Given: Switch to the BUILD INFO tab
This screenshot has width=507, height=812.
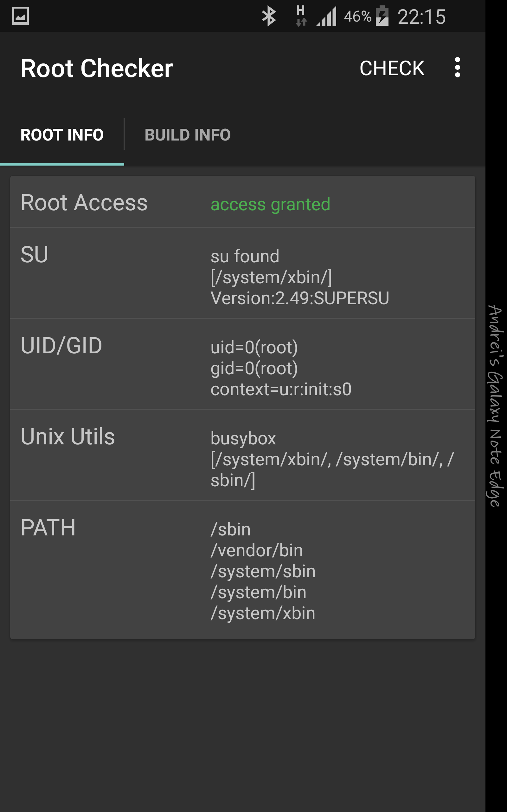Looking at the screenshot, I should pos(188,135).
